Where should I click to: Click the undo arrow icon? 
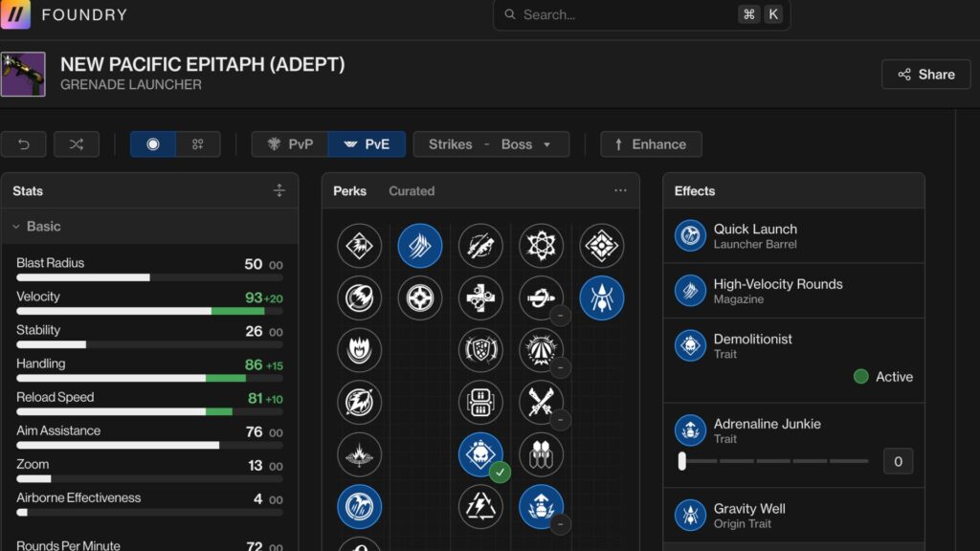click(24, 144)
